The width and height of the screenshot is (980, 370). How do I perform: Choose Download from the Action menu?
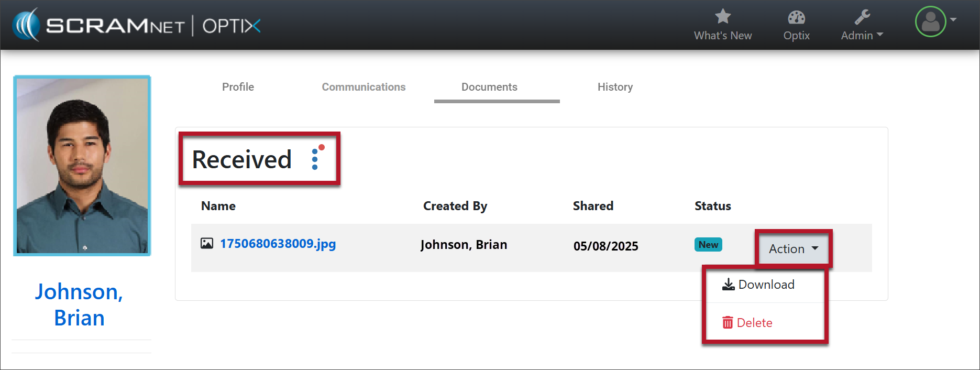tap(758, 285)
